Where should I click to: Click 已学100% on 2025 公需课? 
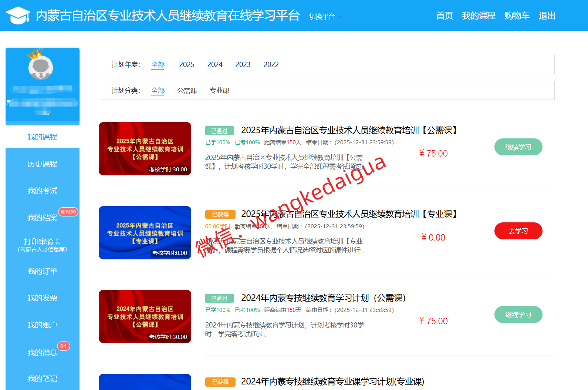pyautogui.click(x=218, y=142)
